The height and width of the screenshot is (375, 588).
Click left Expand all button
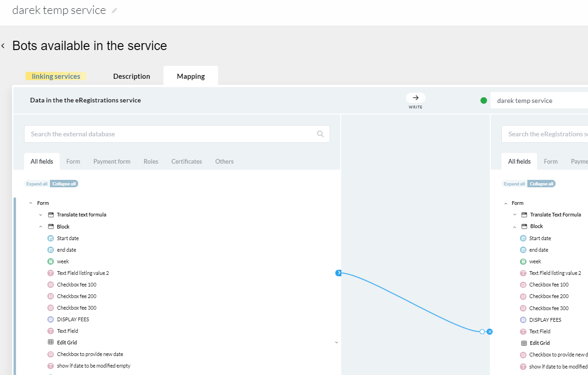click(37, 184)
